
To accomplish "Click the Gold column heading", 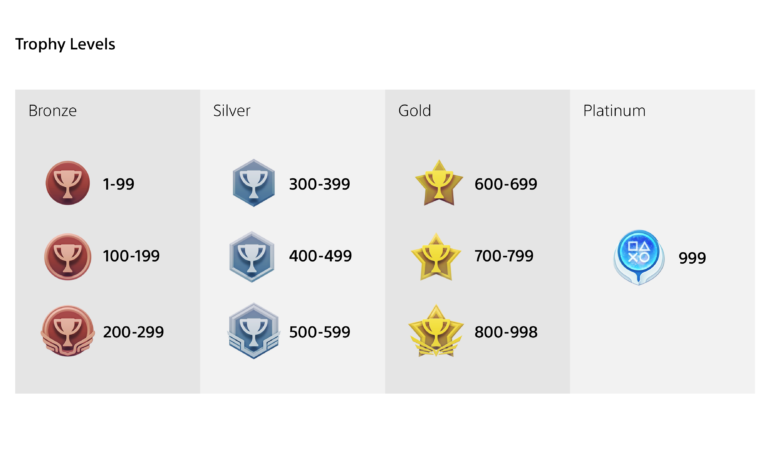I will [x=414, y=111].
